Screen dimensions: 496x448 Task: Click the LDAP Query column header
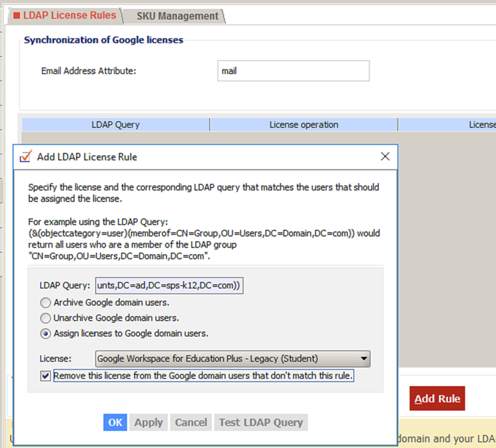click(x=115, y=124)
